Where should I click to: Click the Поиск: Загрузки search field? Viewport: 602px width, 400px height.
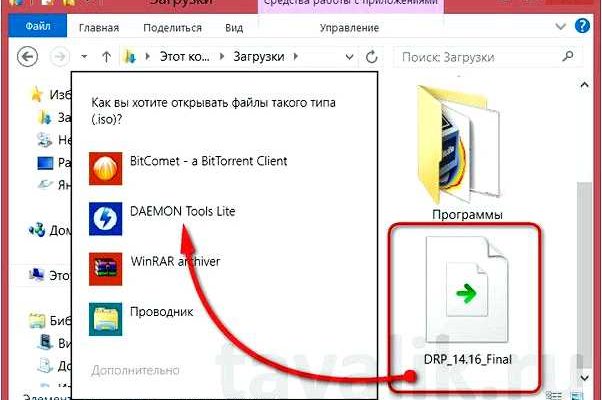[488, 57]
